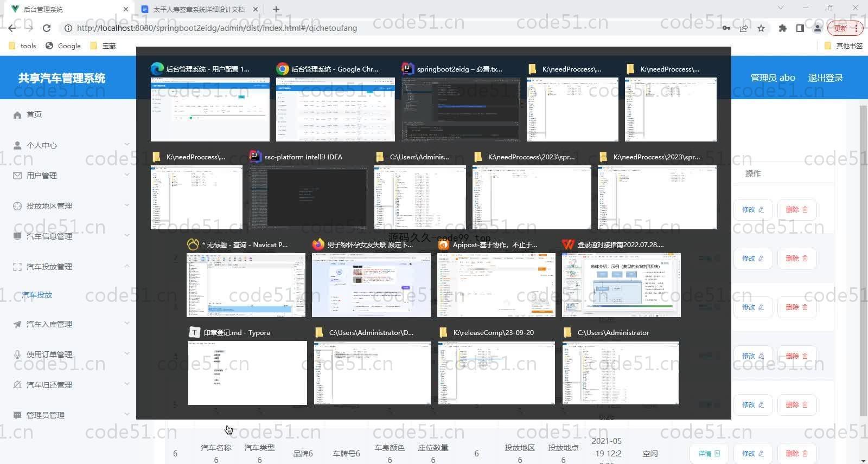Click the Edge browser icon in task switcher
868x464 pixels.
tap(157, 69)
